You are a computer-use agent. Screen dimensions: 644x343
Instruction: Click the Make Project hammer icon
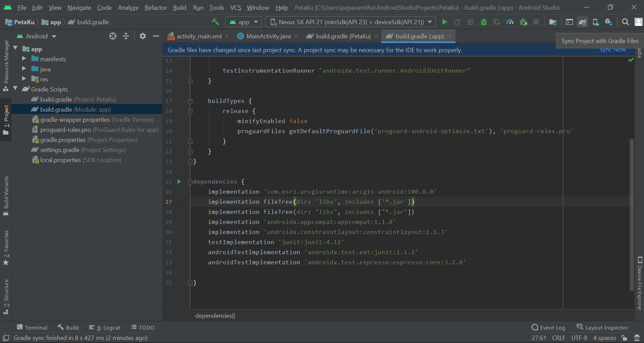(215, 22)
